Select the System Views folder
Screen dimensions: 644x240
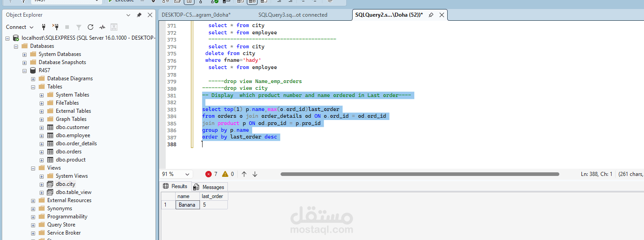click(72, 176)
